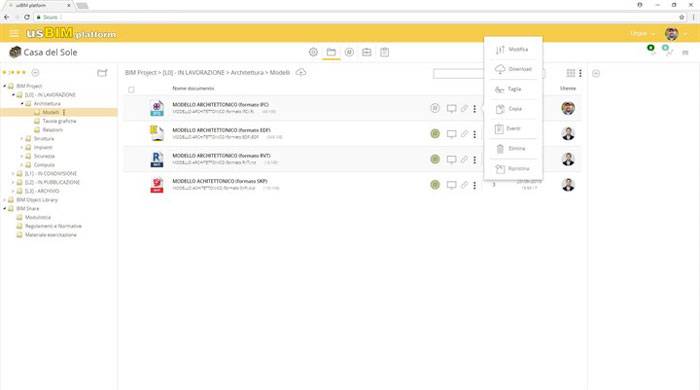Choose Modifica in the context menu

(x=513, y=49)
